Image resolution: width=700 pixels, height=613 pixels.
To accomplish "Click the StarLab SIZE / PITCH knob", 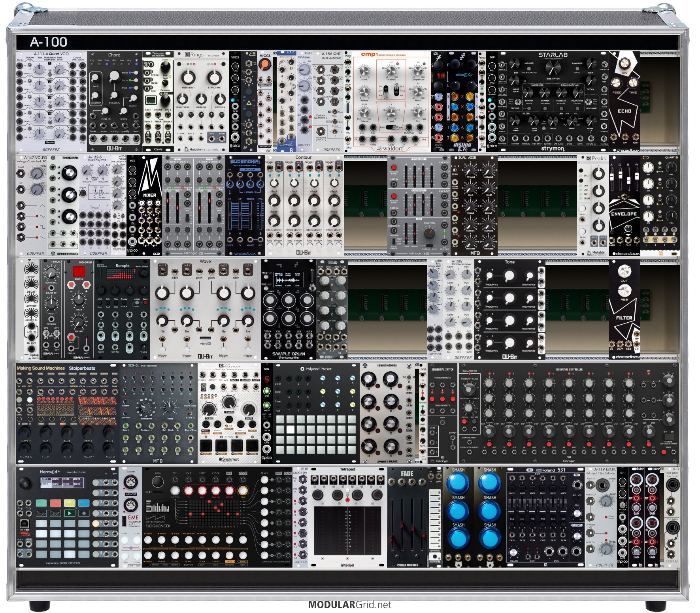I will [553, 67].
